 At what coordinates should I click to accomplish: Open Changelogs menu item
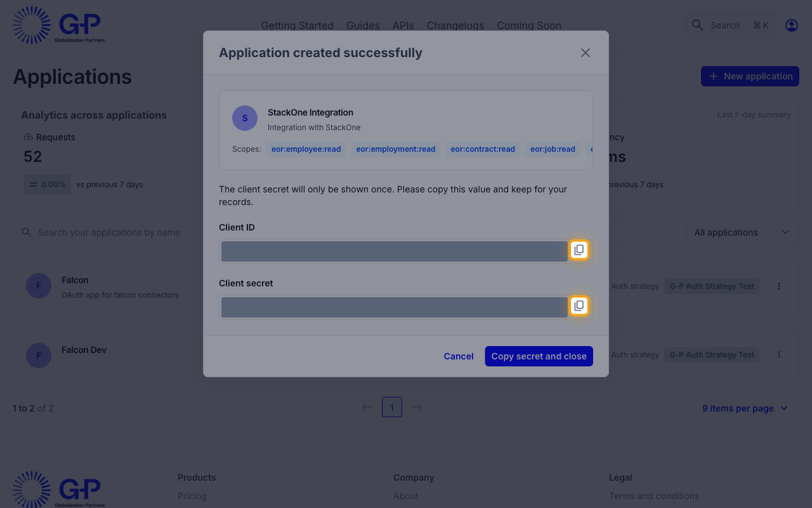coord(455,25)
